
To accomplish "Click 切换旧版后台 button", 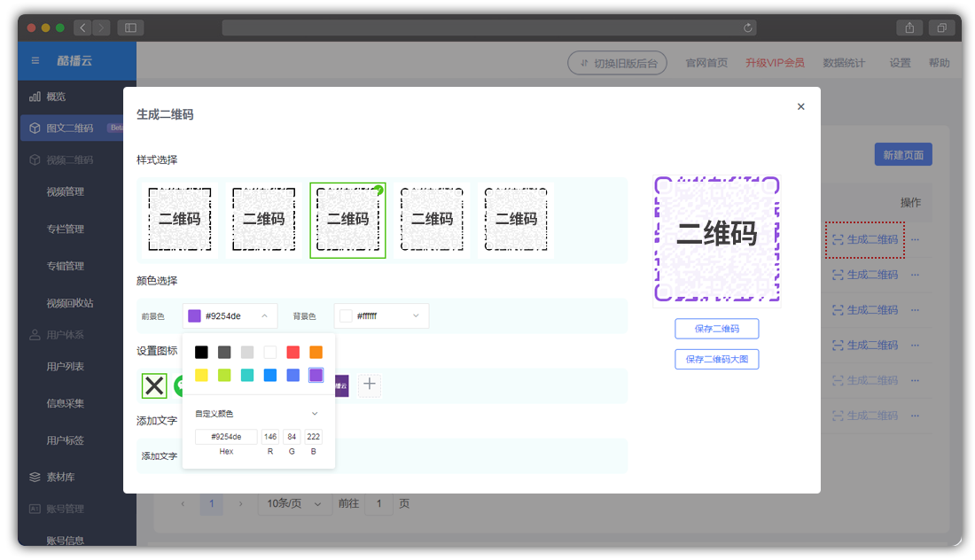I will click(618, 63).
